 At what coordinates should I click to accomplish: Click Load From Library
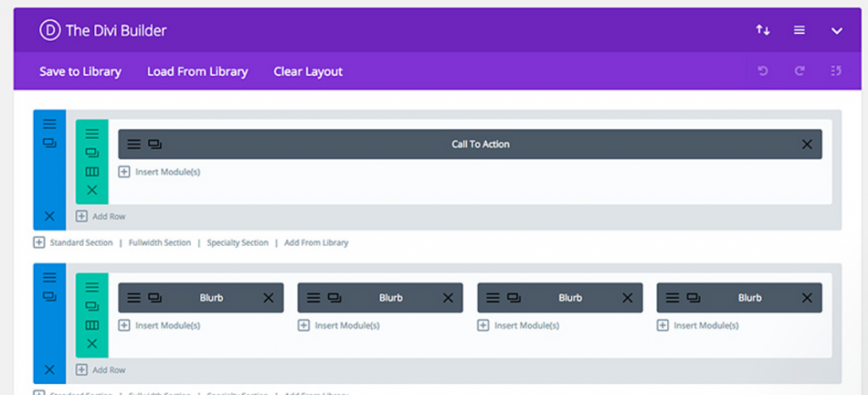pos(198,71)
